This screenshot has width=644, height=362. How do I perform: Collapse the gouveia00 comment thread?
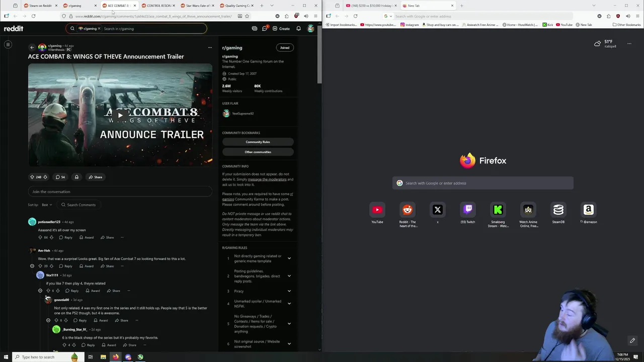(48, 320)
